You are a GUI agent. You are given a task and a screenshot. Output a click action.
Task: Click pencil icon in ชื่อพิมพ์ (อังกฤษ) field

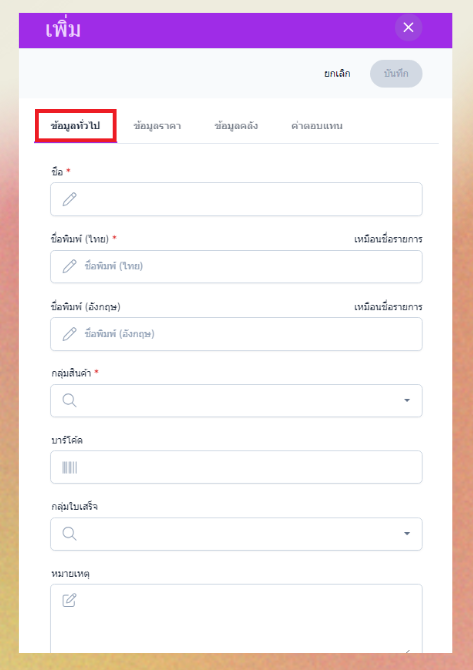(x=70, y=334)
